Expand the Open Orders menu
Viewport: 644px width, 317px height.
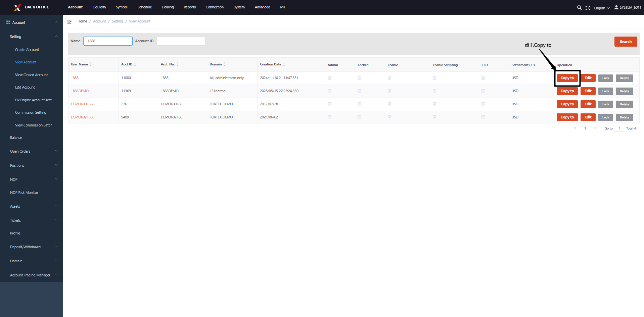56,151
